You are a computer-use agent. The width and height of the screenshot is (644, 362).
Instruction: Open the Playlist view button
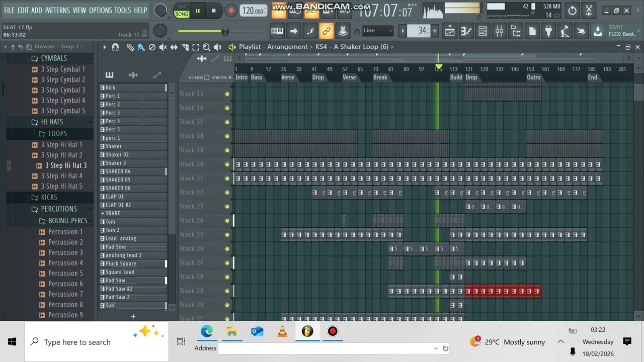pyautogui.click(x=450, y=31)
